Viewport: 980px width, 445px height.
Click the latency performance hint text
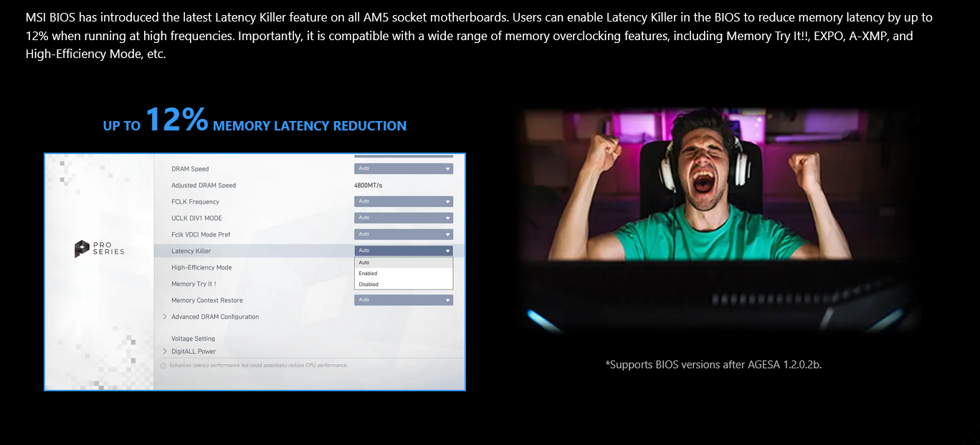(x=259, y=365)
